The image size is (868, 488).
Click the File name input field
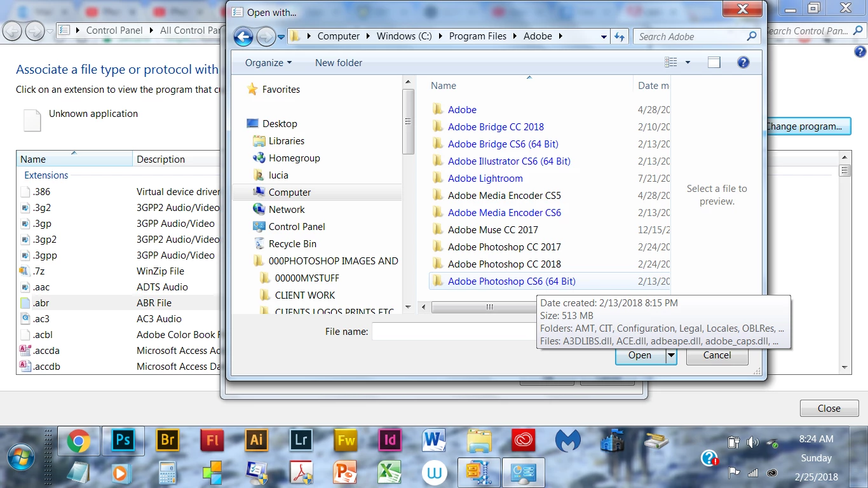pos(454,332)
